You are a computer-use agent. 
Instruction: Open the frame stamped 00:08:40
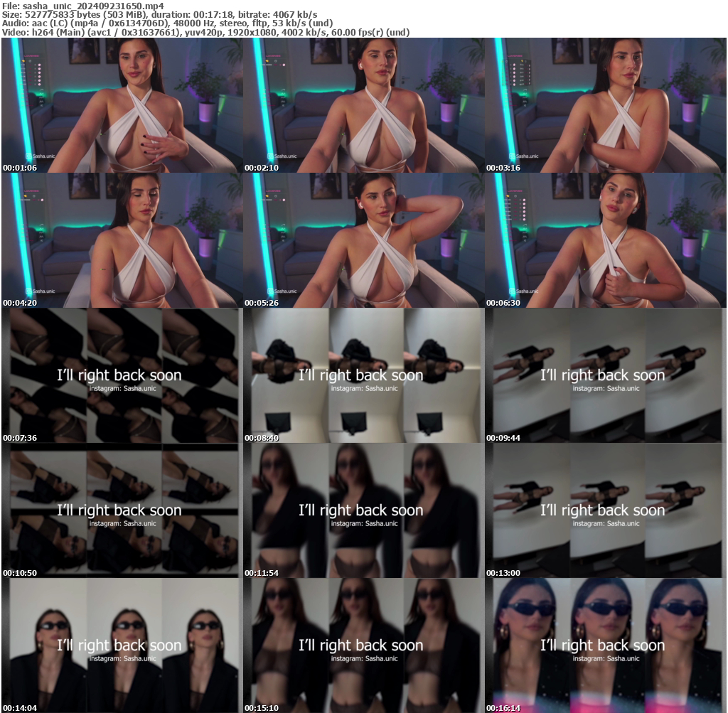pos(363,375)
